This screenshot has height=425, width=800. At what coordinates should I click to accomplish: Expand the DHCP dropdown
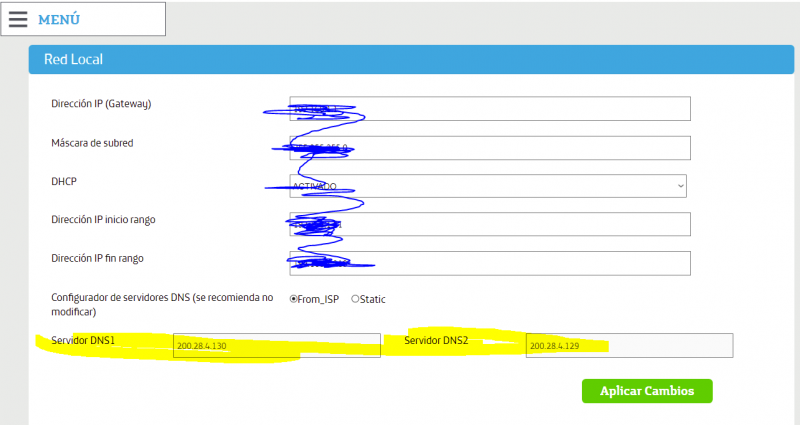click(x=487, y=186)
